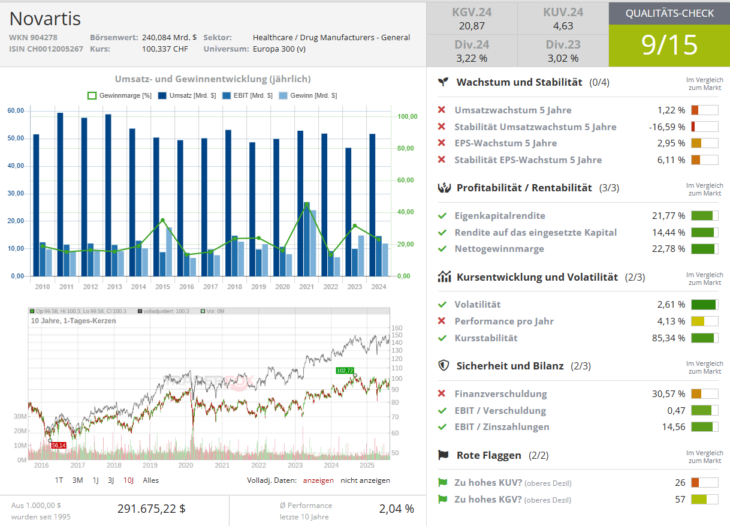Click the chart icon beside Kursentwicklung und Volatilität
730x526 pixels.
444,277
